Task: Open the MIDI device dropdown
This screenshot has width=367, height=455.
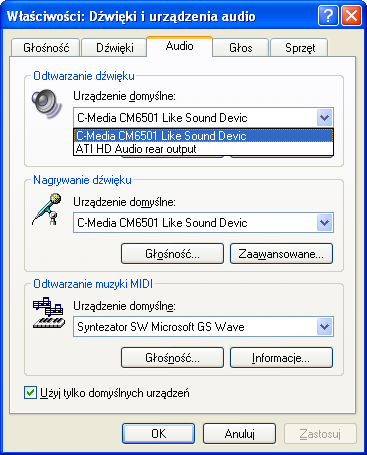Action: tap(325, 327)
